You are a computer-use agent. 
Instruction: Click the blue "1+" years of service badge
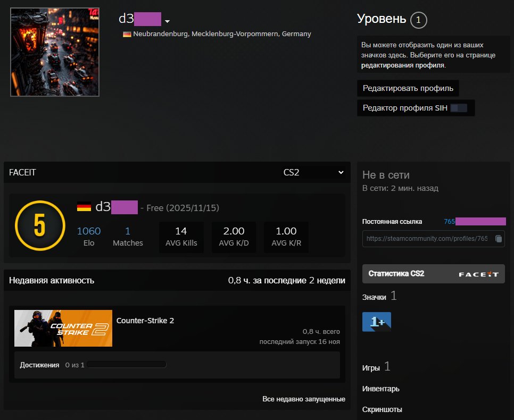(x=376, y=321)
